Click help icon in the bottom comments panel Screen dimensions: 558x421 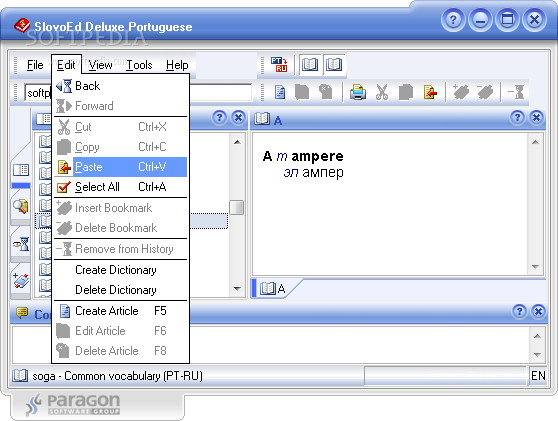[520, 311]
